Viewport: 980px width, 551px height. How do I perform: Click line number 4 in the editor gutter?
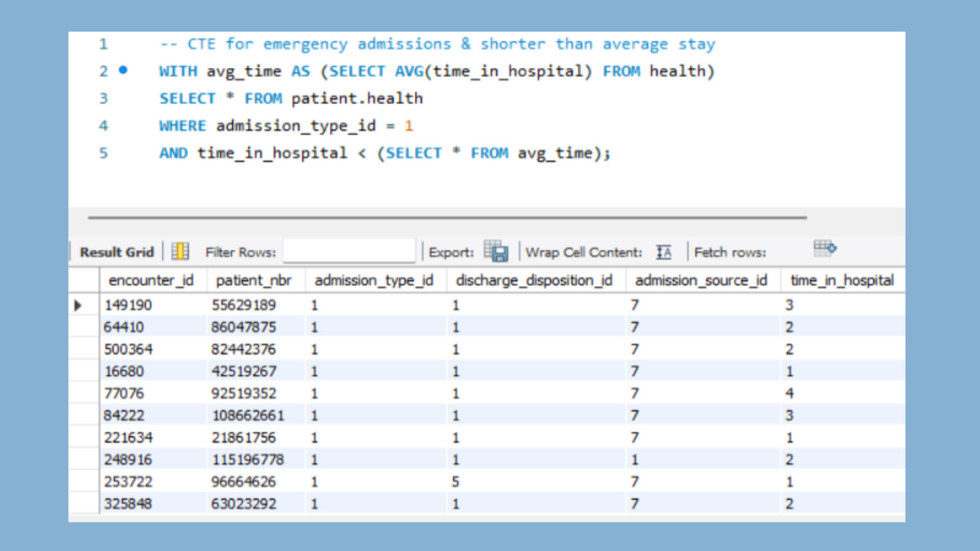pos(104,126)
